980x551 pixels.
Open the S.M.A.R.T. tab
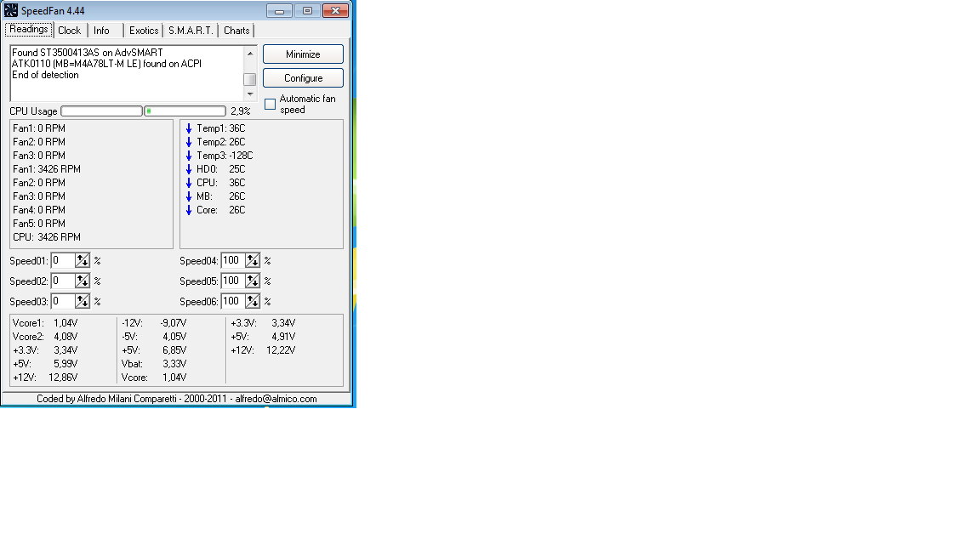(x=191, y=31)
